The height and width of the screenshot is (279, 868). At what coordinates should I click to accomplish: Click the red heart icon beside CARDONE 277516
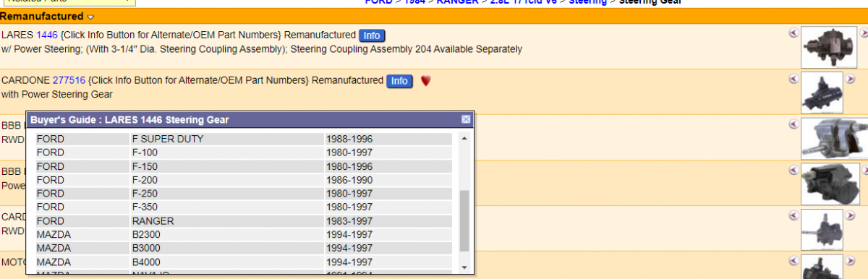(426, 81)
